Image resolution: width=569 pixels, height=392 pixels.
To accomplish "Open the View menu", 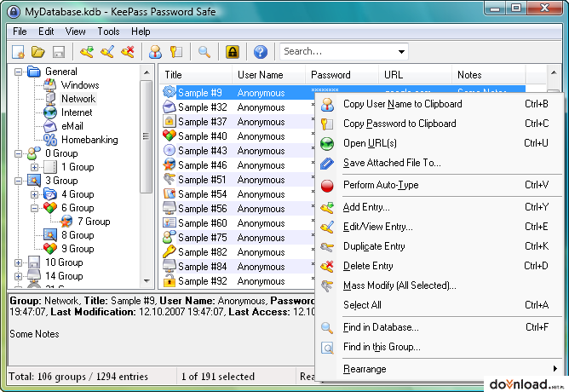I will tap(75, 32).
